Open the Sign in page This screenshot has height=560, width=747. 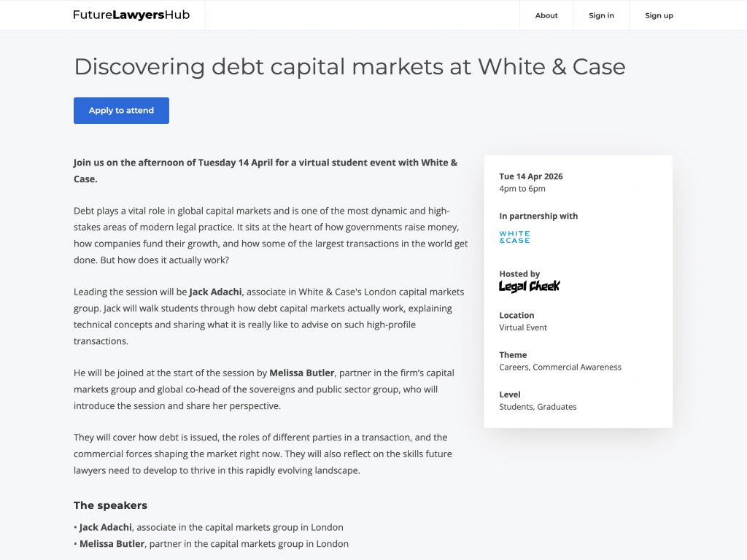601,15
